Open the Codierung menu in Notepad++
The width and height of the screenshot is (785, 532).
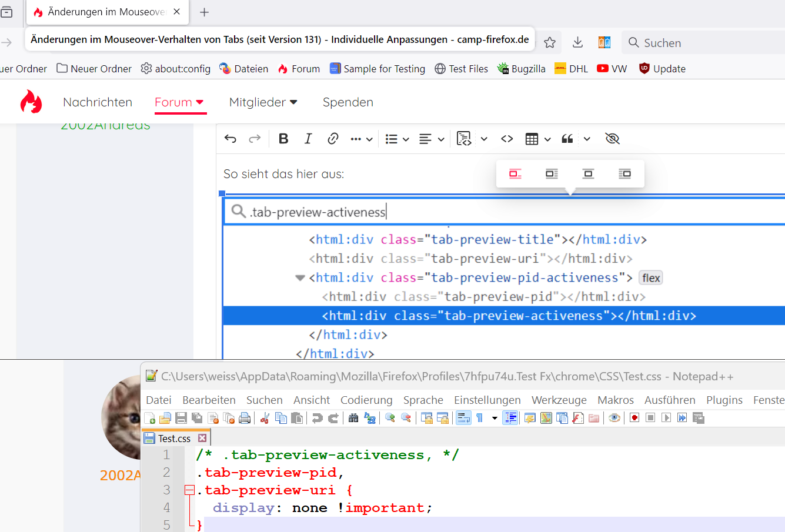366,400
